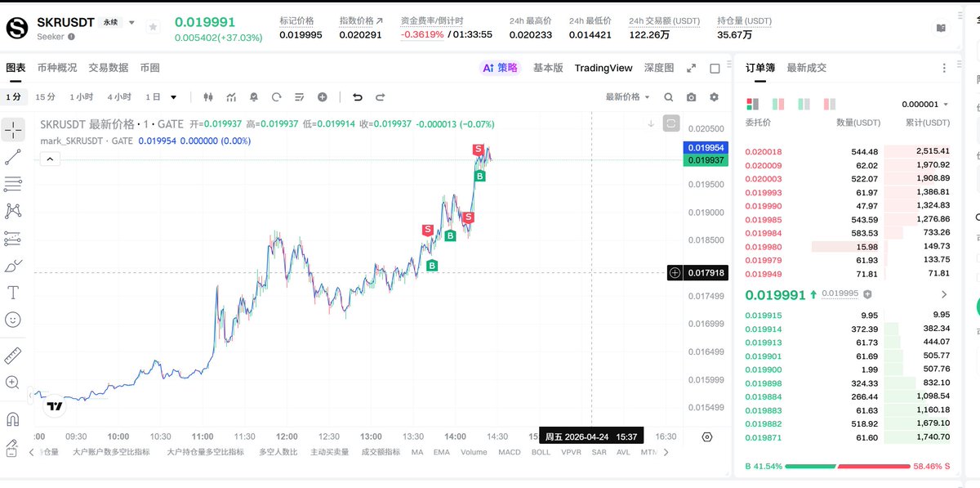This screenshot has width=980, height=488.
Task: Expand more timeframes dropdown arrow
Action: (x=174, y=96)
